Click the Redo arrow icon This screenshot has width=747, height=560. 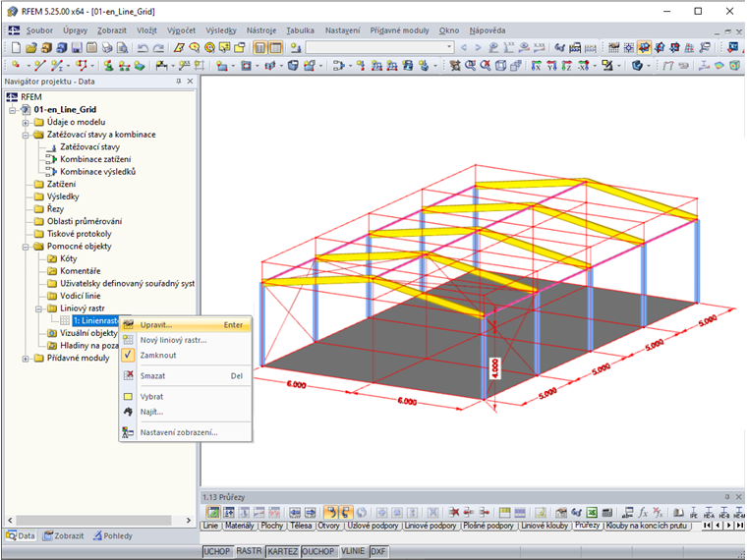coord(157,47)
